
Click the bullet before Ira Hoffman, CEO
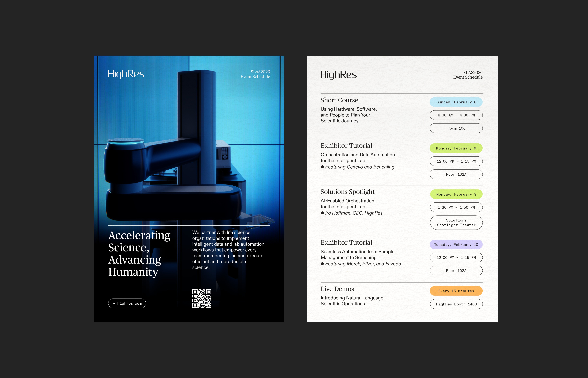click(x=322, y=213)
